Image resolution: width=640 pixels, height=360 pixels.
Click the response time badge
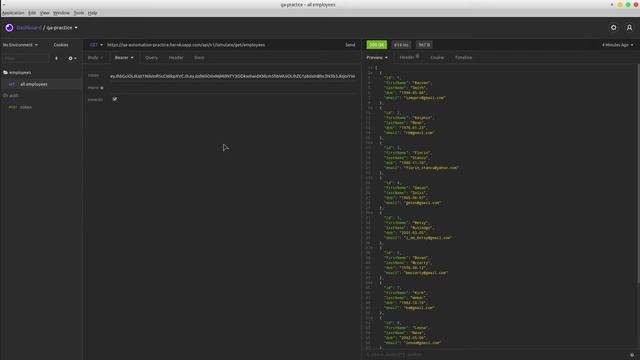pos(401,44)
